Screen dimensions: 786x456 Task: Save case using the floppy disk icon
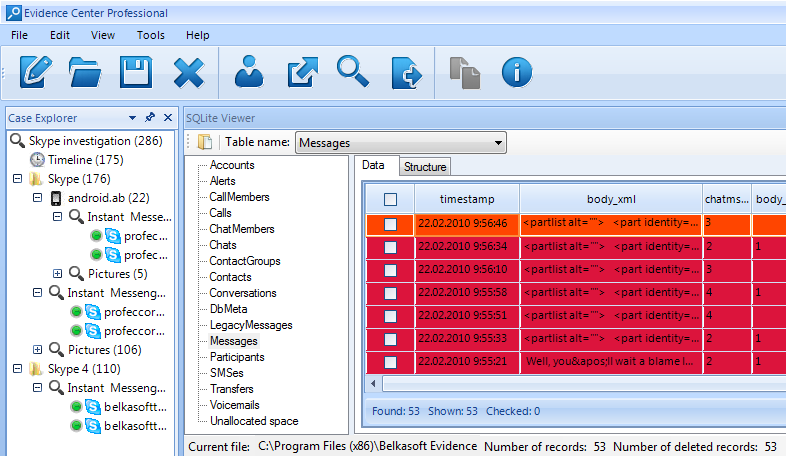click(136, 72)
